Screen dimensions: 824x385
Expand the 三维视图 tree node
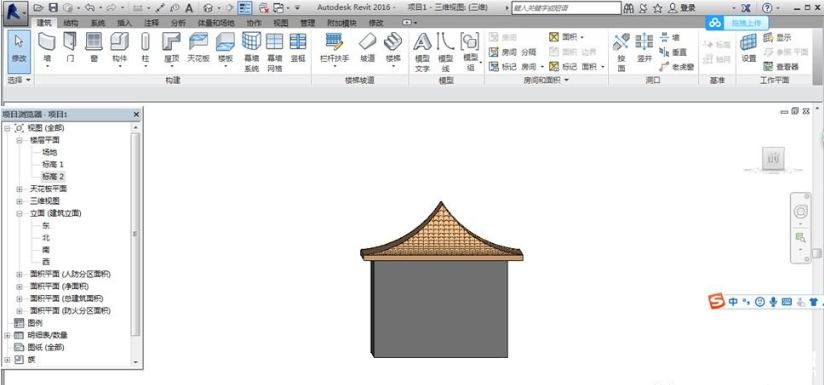tap(19, 201)
